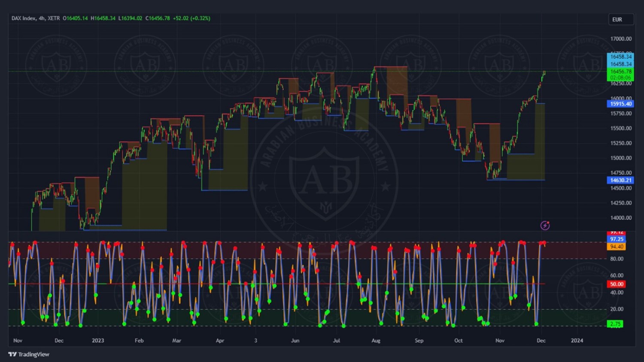Click the light blue 16458.34 price label
This screenshot has height=362, width=644.
coord(620,57)
